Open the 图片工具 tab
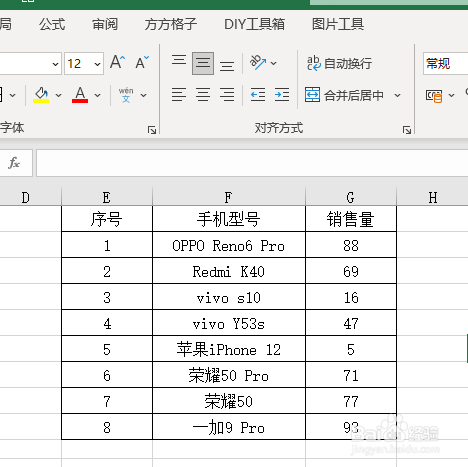Image resolution: width=468 pixels, height=467 pixels. click(338, 25)
